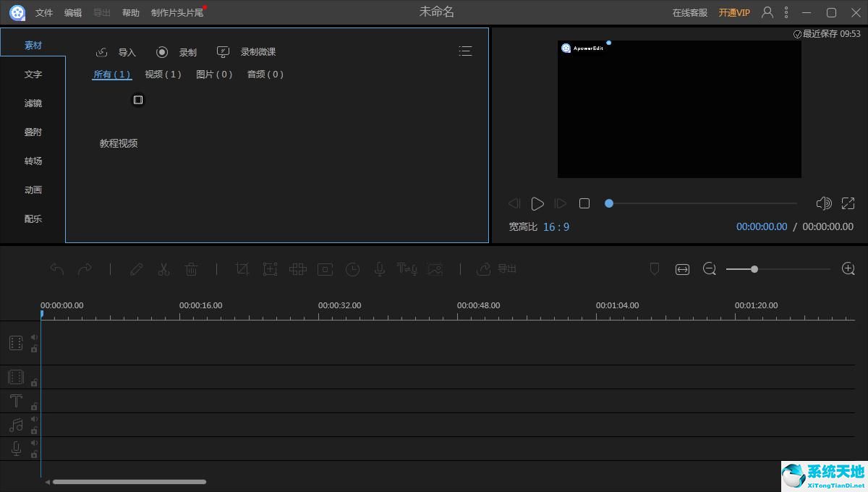Viewport: 868px width, 492px height.
Task: Click the 导入 import button
Action: [116, 52]
